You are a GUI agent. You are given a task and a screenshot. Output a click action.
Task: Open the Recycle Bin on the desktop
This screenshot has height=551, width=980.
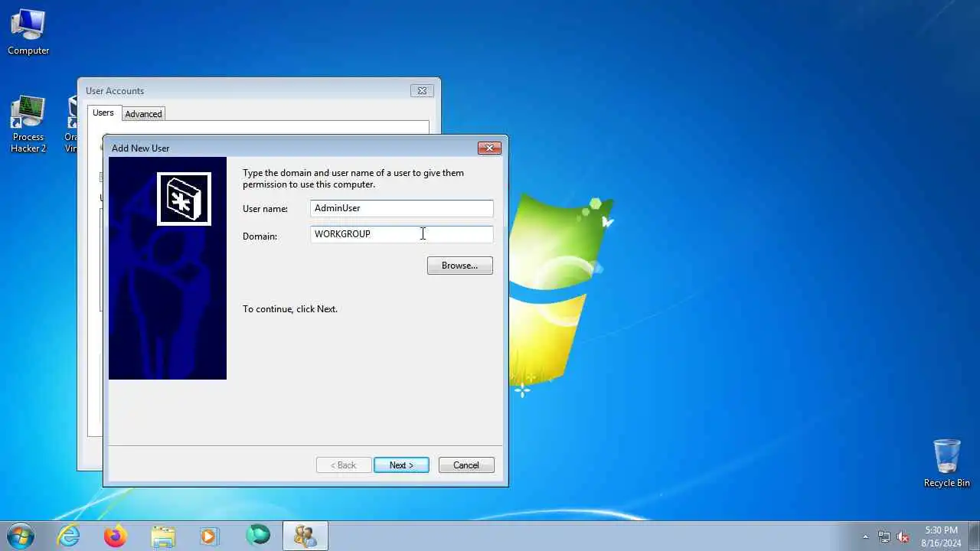pos(946,464)
